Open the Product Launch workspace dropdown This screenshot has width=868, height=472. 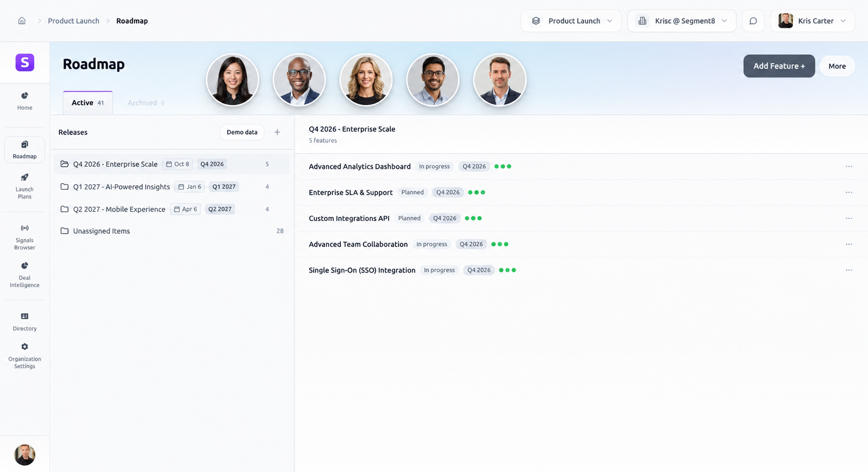(571, 21)
